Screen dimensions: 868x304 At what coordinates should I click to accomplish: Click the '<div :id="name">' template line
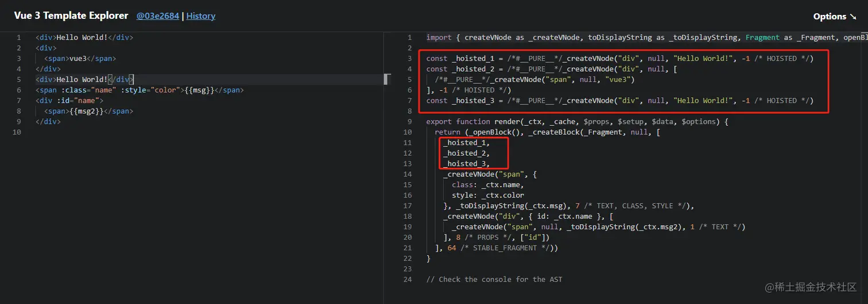(x=69, y=101)
